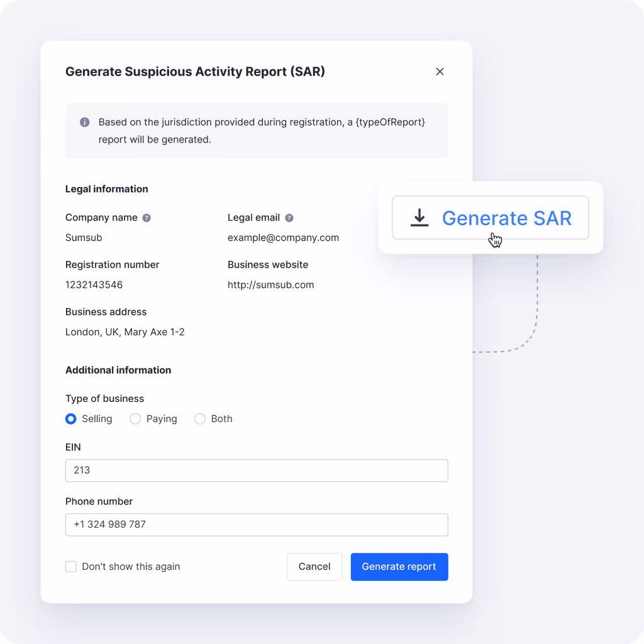This screenshot has width=644, height=644.
Task: Open the http://sumsub.com business website
Action: (x=270, y=285)
